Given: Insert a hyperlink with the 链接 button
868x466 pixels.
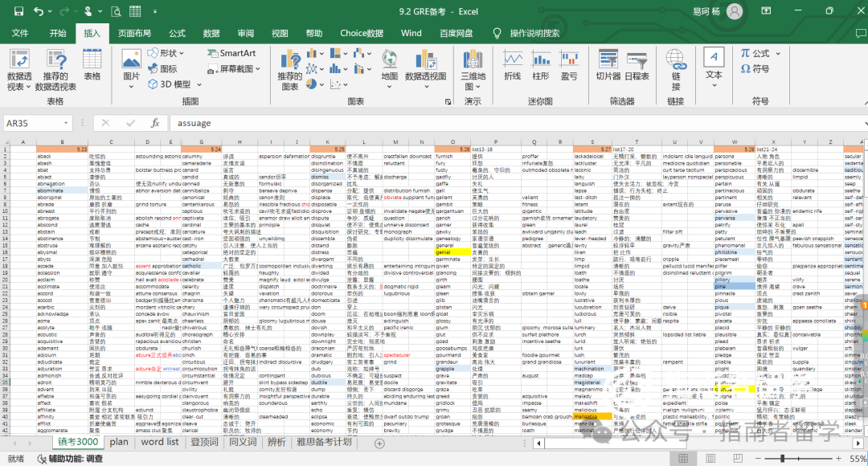Looking at the screenshot, I should click(x=676, y=70).
